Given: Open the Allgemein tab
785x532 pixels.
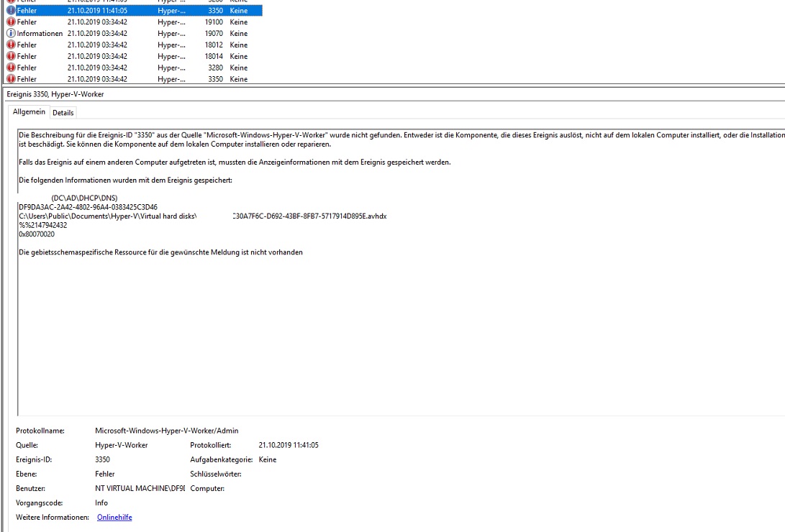Looking at the screenshot, I should tap(29, 111).
